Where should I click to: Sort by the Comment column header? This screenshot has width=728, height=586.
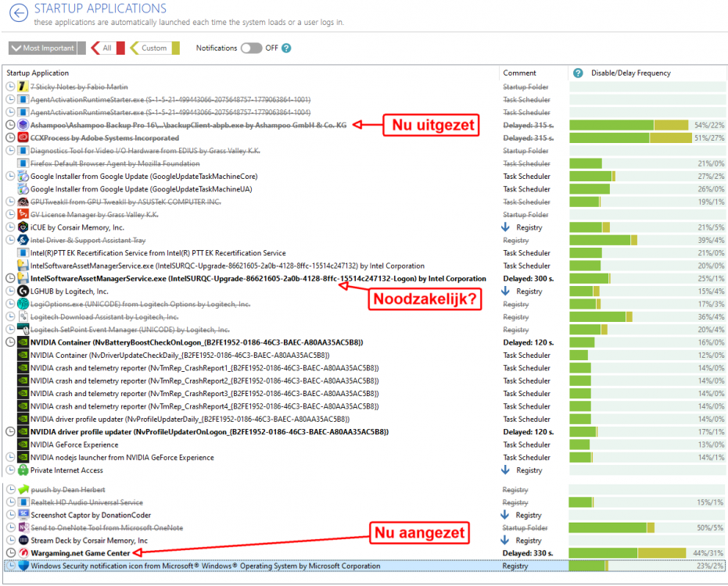click(x=519, y=73)
